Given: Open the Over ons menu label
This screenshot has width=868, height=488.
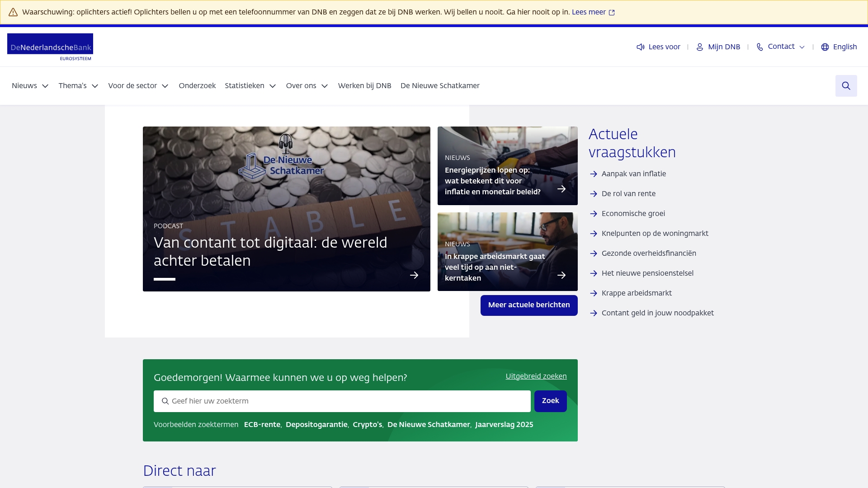Looking at the screenshot, I should (x=301, y=86).
